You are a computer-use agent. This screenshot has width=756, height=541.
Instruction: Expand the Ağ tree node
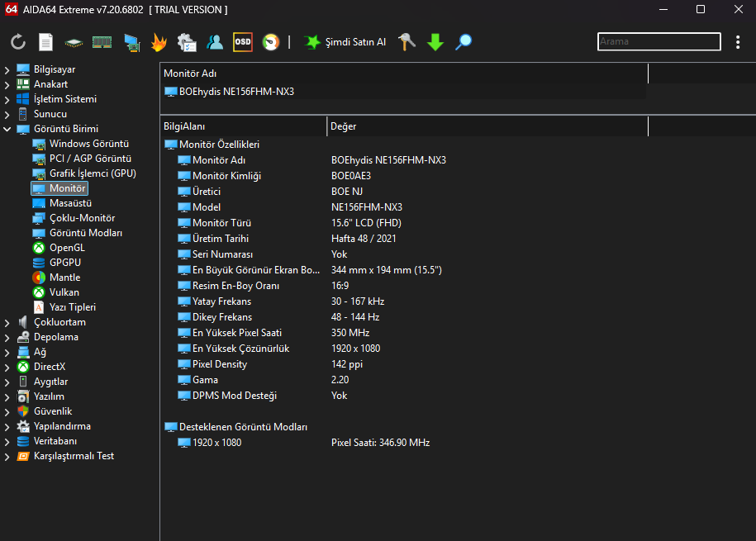coord(7,353)
